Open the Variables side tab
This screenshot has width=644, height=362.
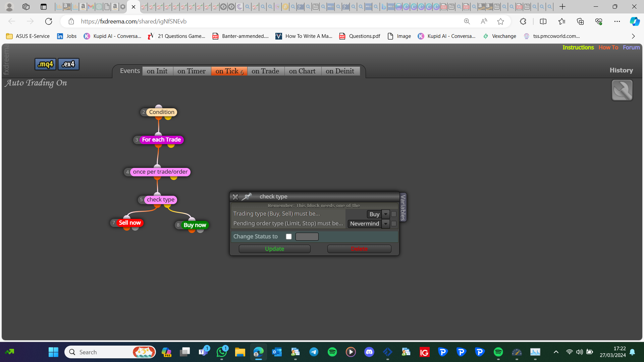pos(403,207)
